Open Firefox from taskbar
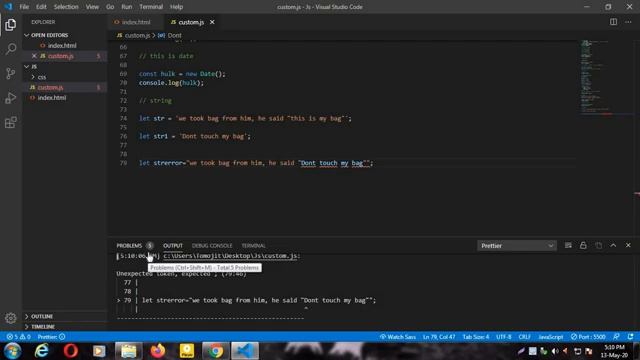This screenshot has width=640, height=360. [x=158, y=351]
